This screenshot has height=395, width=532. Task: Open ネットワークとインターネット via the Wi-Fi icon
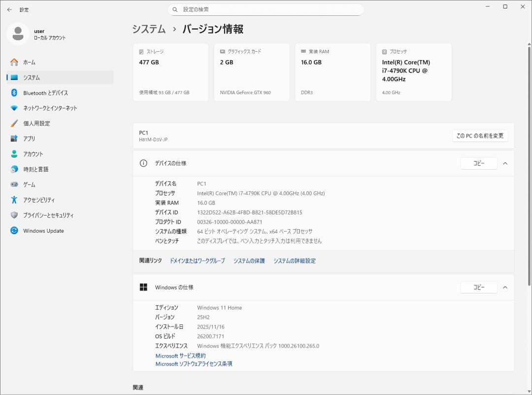(15, 108)
